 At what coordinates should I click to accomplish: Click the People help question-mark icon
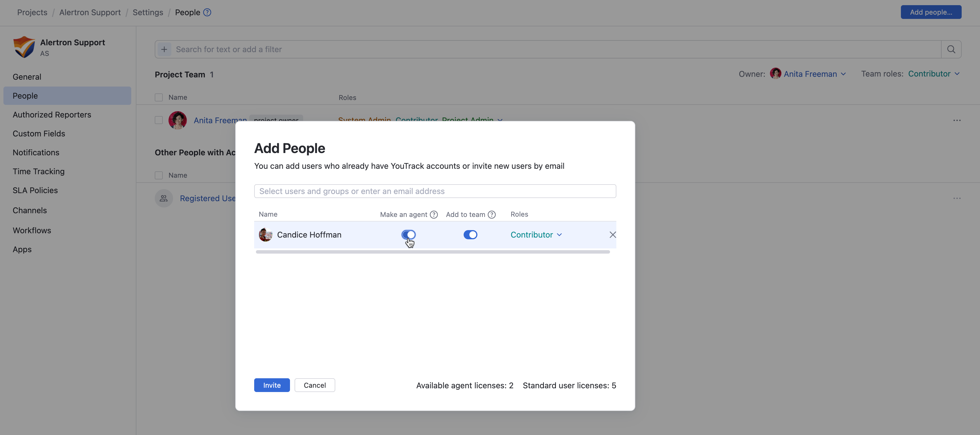pyautogui.click(x=207, y=12)
